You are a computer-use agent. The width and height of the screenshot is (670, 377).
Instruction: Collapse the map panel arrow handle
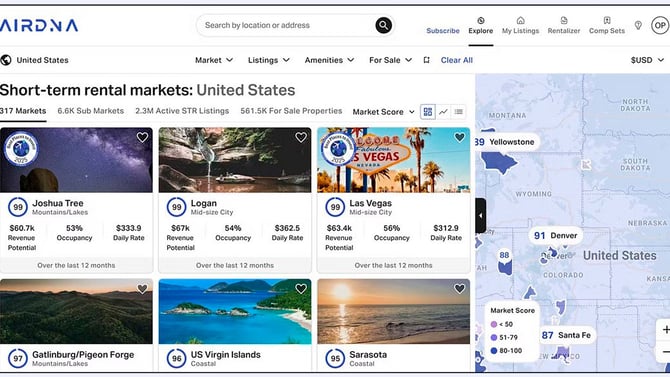click(480, 215)
